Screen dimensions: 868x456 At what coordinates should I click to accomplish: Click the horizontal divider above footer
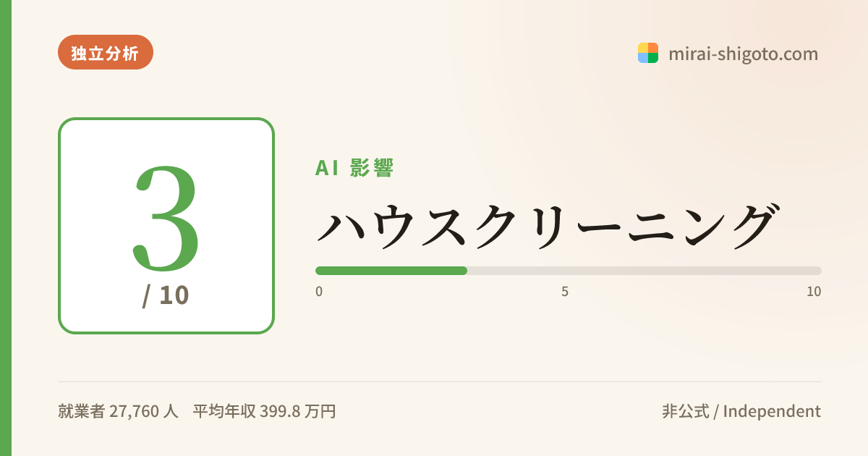440,381
